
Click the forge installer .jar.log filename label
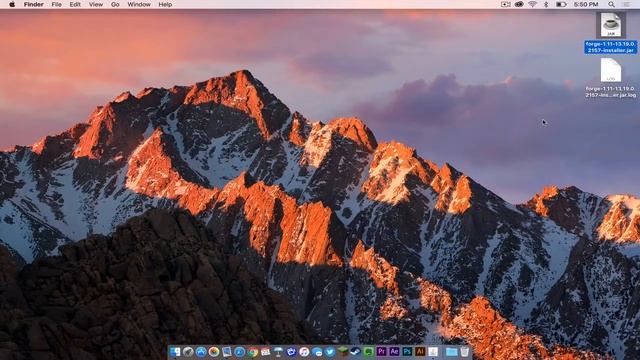point(611,92)
